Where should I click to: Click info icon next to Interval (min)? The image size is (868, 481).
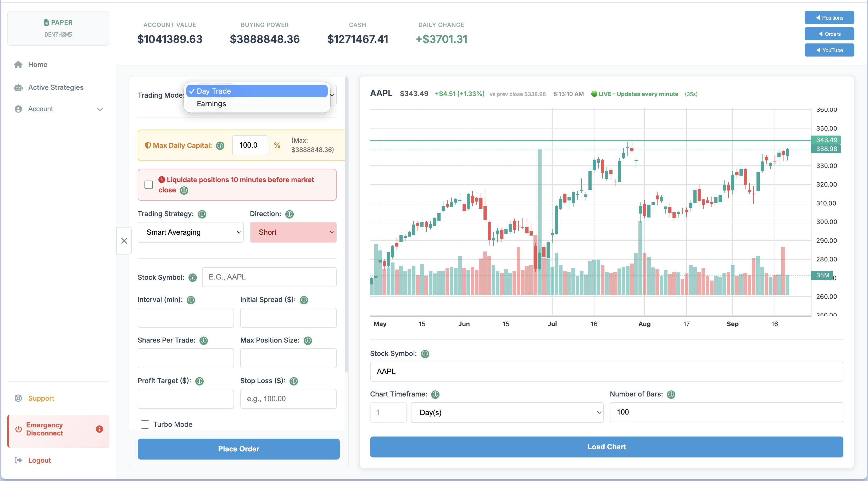click(191, 300)
